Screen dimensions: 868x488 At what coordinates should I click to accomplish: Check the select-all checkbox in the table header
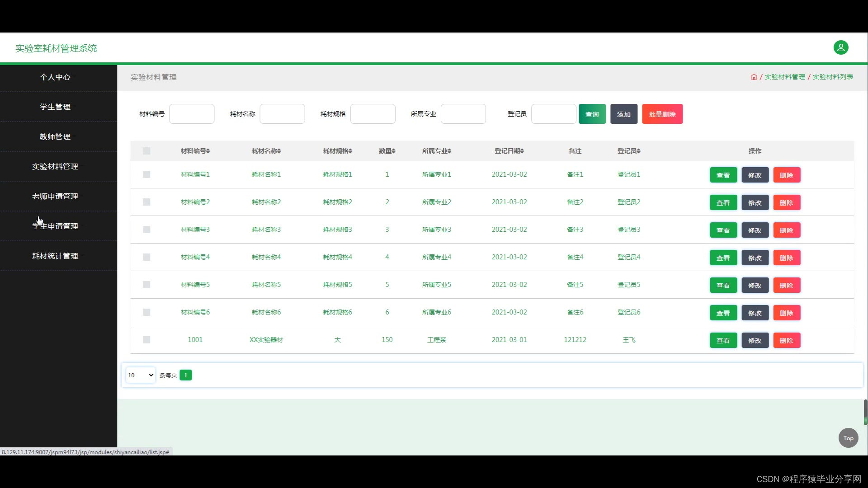pos(146,151)
